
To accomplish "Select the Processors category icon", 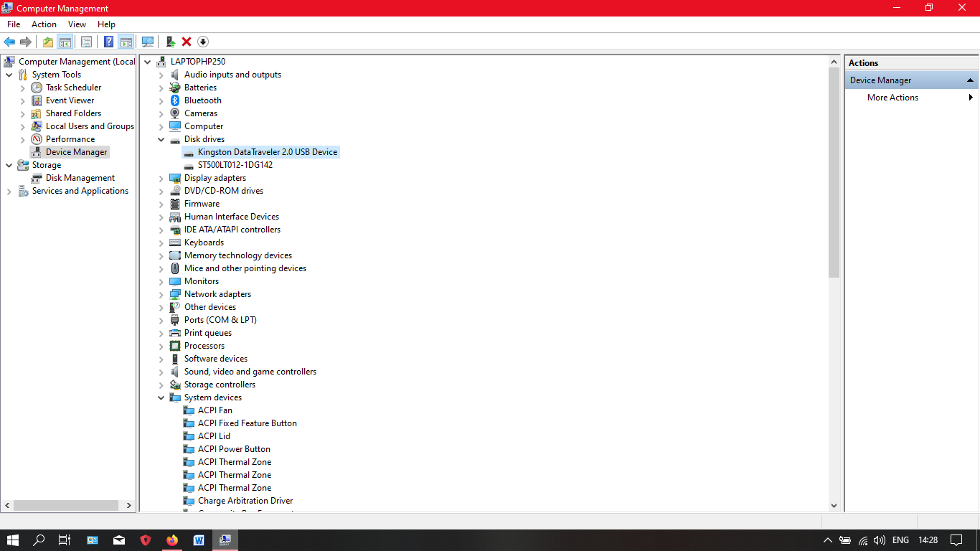I will pyautogui.click(x=174, y=346).
